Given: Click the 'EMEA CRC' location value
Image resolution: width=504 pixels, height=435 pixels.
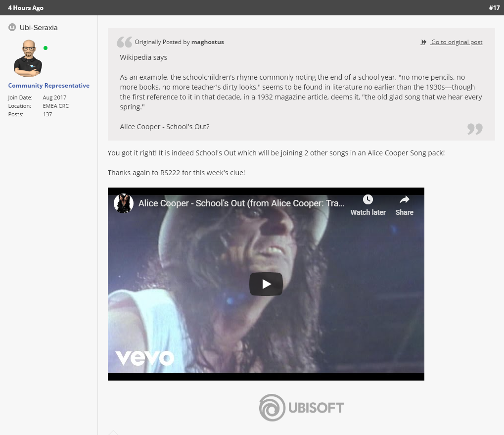Looking at the screenshot, I should [x=55, y=106].
